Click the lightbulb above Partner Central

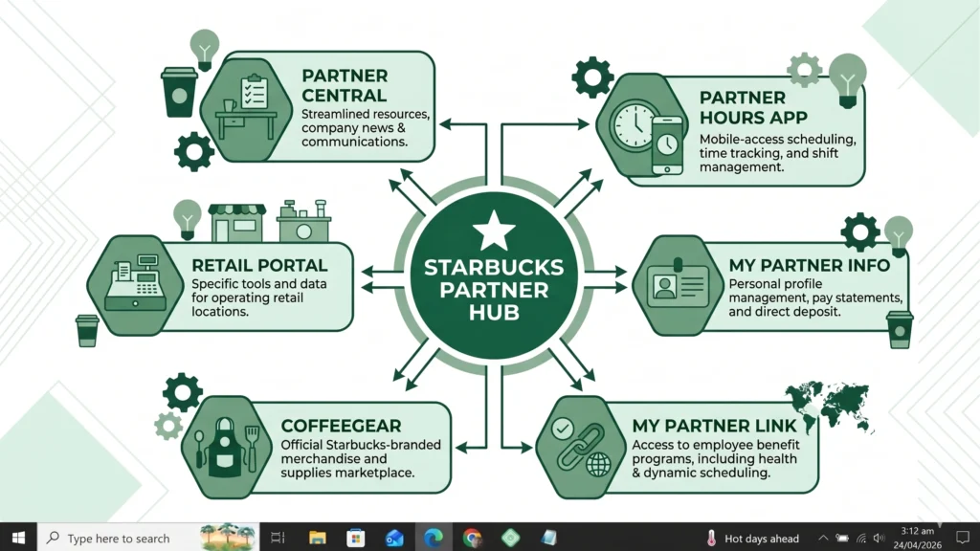tap(205, 50)
